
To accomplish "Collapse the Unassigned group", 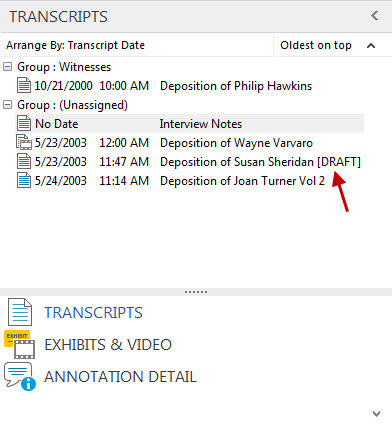I will coord(7,105).
